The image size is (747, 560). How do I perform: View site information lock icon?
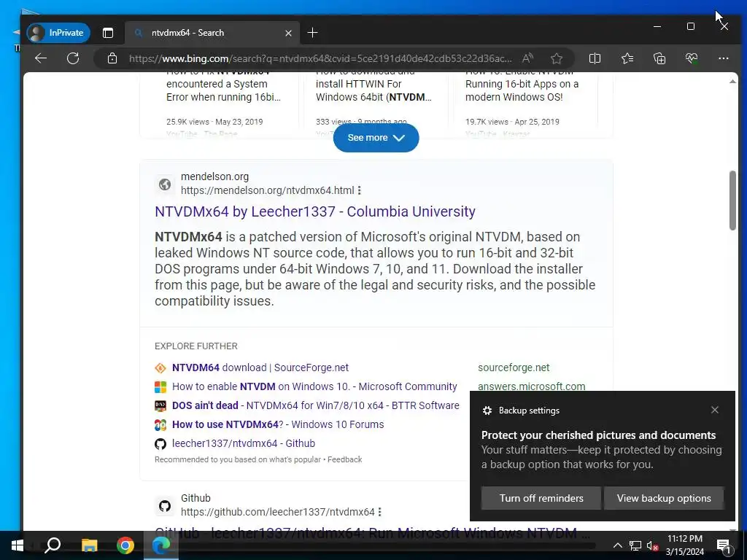[x=112, y=58]
